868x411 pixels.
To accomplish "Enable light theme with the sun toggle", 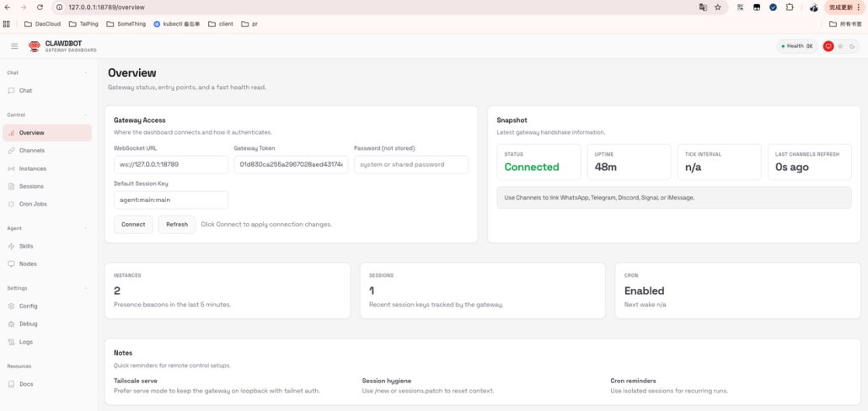I will tap(840, 46).
